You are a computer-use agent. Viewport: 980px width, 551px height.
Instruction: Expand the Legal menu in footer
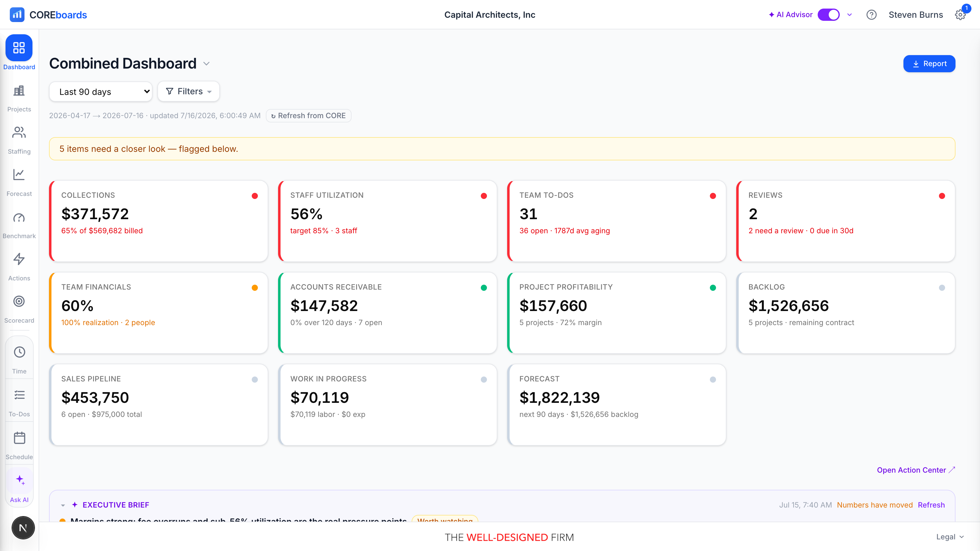pyautogui.click(x=950, y=537)
